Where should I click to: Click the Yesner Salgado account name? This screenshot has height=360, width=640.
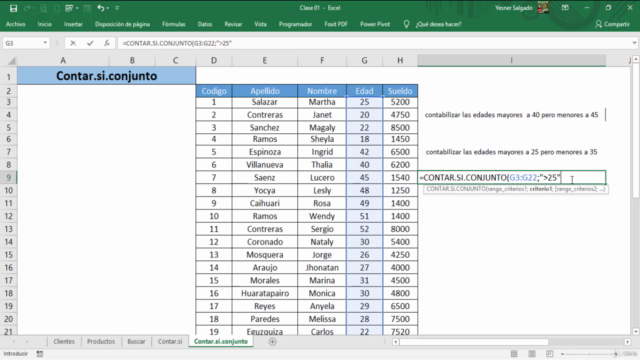[513, 8]
